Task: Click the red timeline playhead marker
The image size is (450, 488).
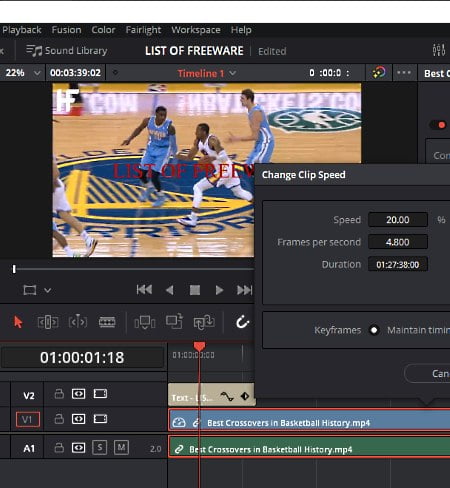Action: click(199, 346)
